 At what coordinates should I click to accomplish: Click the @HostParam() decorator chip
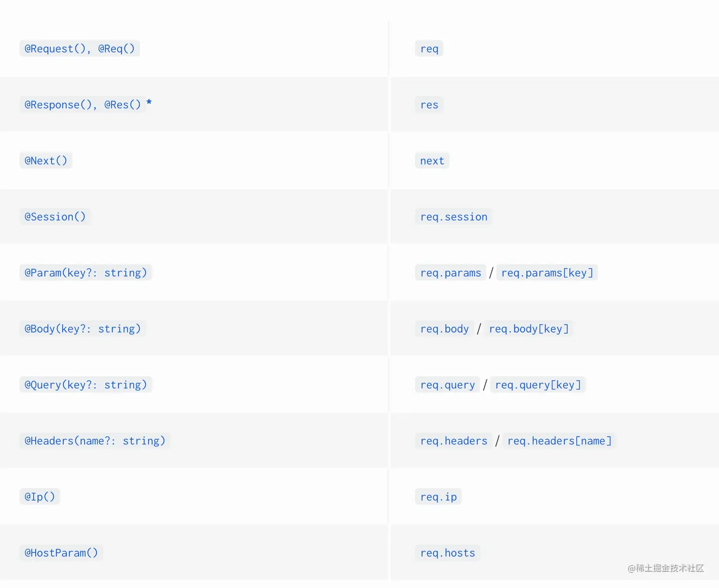pos(61,553)
